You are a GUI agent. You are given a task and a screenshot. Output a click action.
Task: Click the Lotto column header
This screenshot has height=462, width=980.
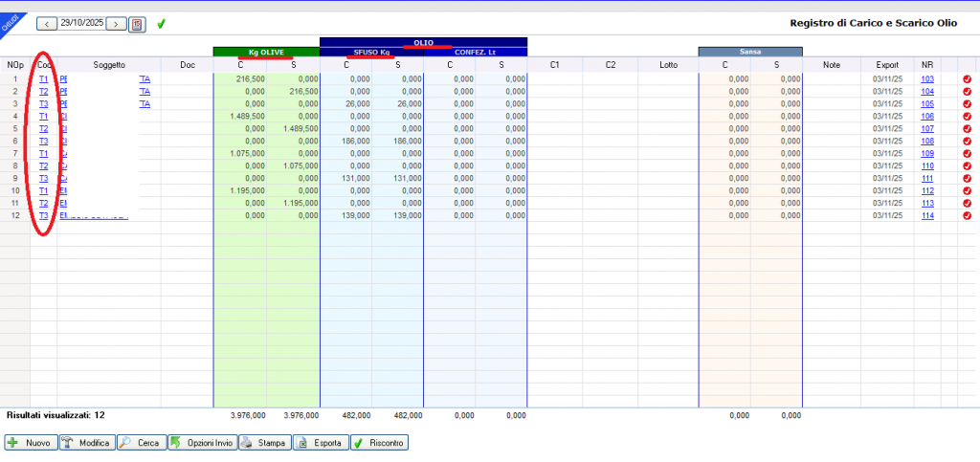668,65
